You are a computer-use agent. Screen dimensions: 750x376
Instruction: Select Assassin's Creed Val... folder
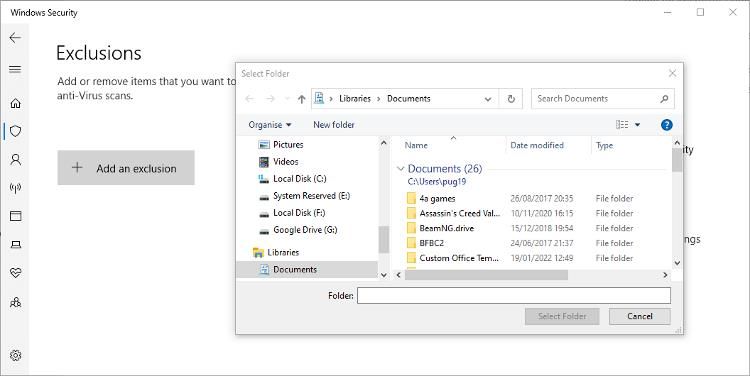[x=459, y=213]
